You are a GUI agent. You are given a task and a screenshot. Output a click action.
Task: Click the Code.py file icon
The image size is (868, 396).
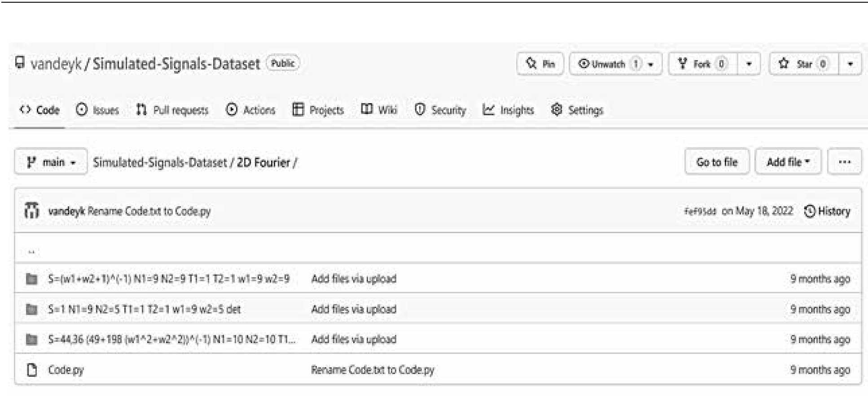pos(31,370)
